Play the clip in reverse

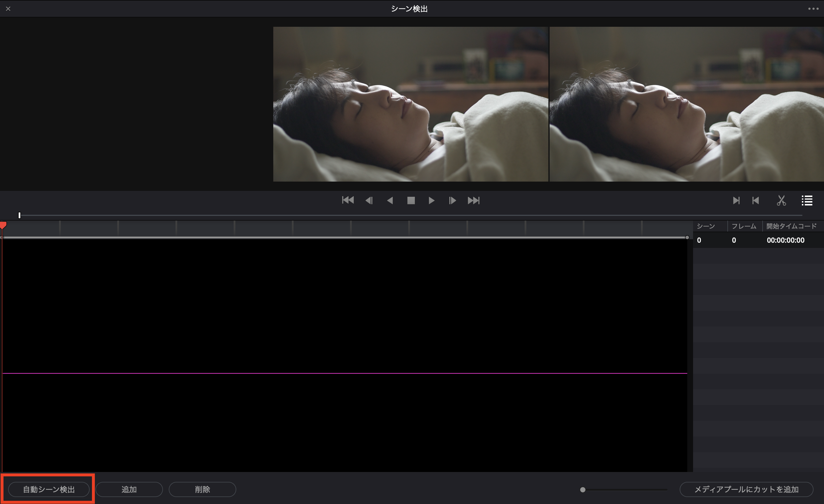pos(390,200)
